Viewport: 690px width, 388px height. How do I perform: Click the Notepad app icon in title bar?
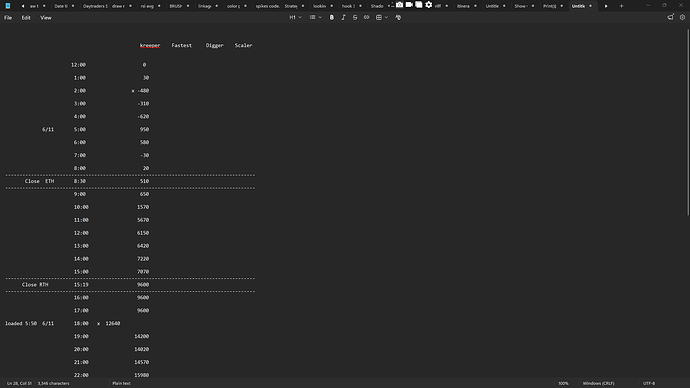point(8,6)
